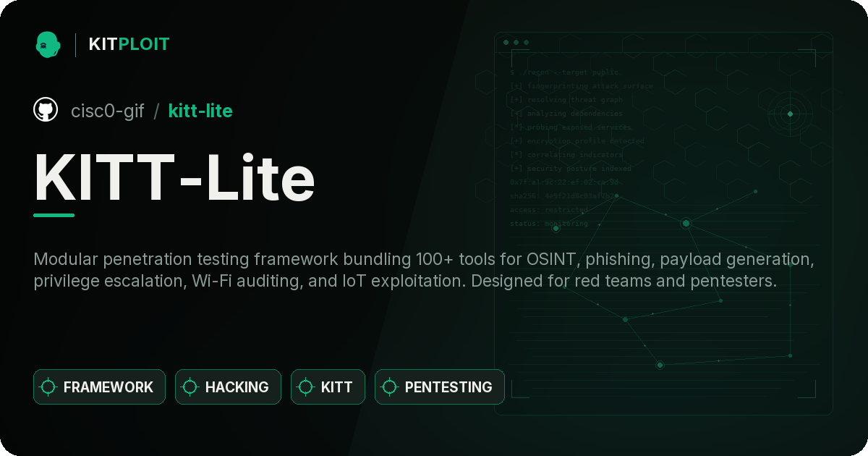Click the crosshair icon in PENTESTING tag
The height and width of the screenshot is (456, 868).
point(390,387)
